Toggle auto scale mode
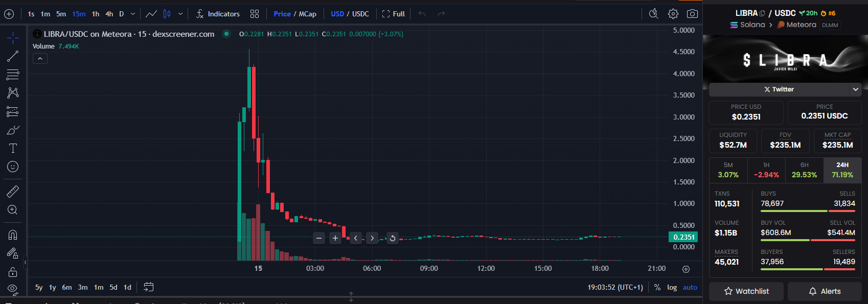 tap(690, 288)
